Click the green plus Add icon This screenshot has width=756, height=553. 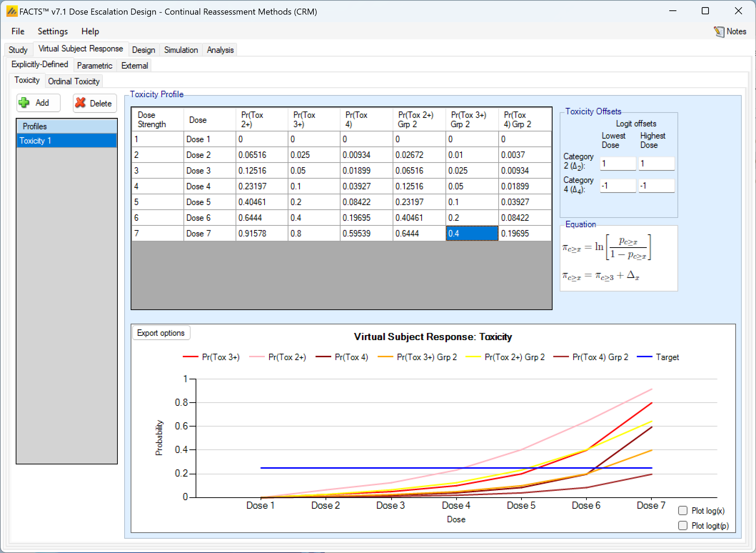click(24, 103)
